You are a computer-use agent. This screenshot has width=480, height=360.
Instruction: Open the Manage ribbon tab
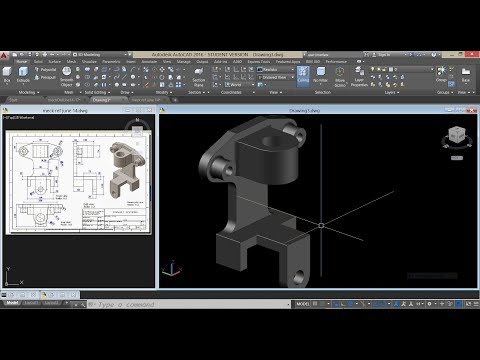click(183, 62)
